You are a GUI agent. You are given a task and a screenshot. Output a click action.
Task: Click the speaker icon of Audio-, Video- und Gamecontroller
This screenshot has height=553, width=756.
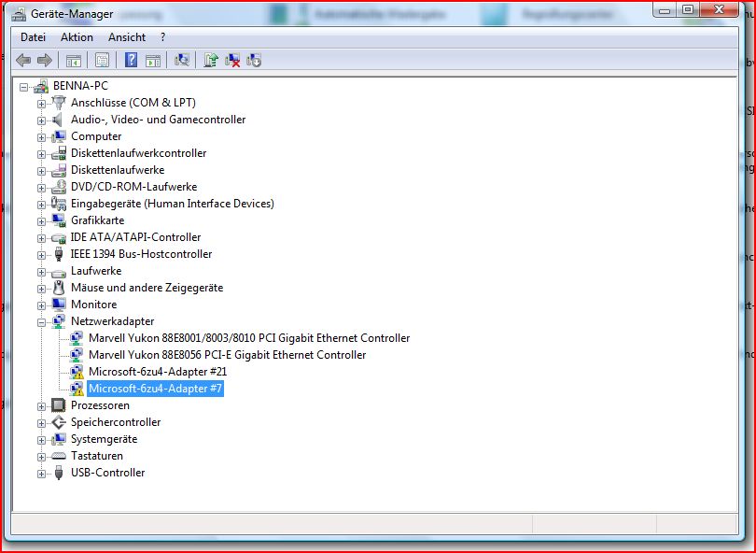click(x=59, y=120)
